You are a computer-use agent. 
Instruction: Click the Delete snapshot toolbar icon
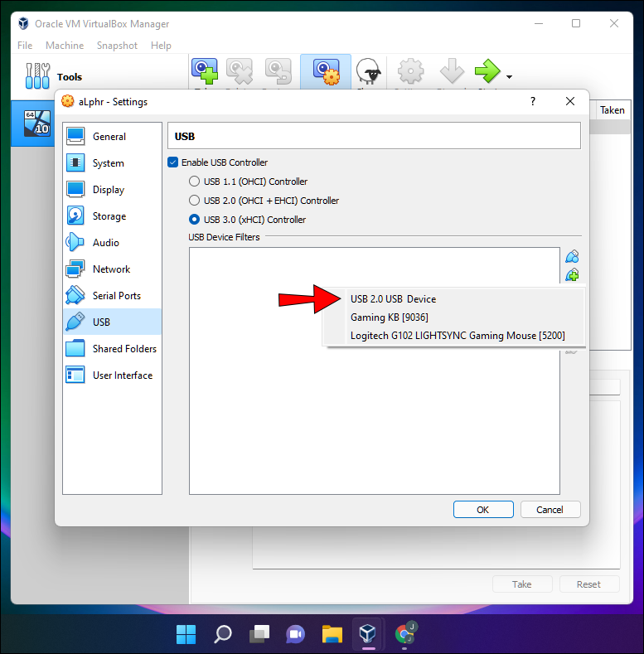pyautogui.click(x=240, y=71)
